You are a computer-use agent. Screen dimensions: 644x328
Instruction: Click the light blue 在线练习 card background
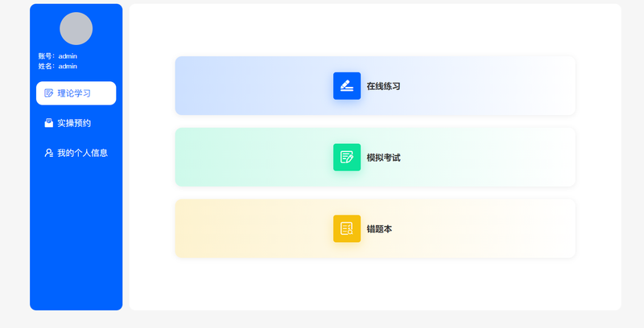246,86
